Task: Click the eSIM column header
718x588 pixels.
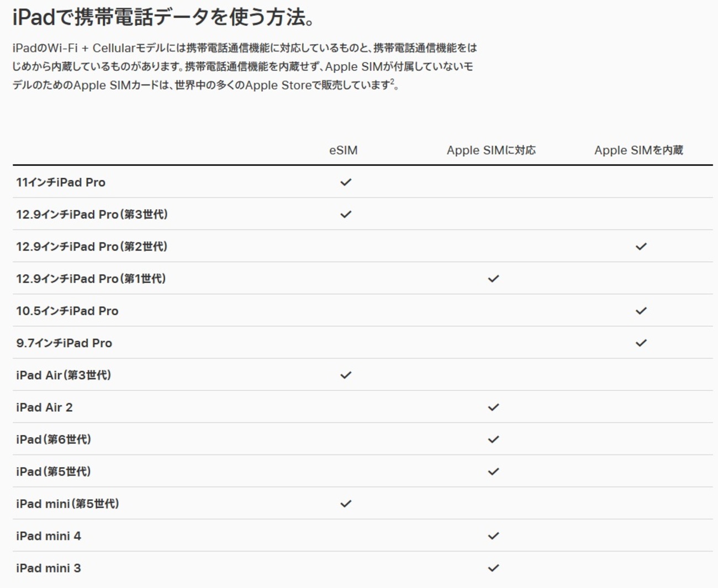Action: [344, 150]
